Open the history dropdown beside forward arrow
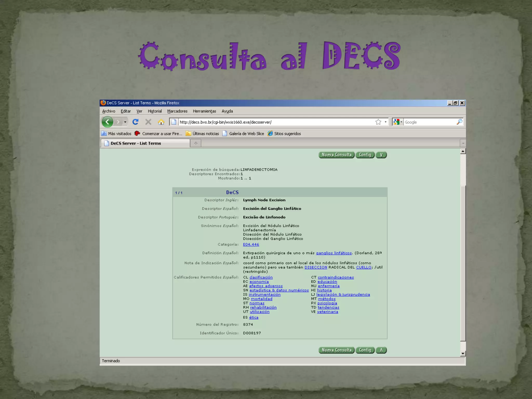 (125, 122)
